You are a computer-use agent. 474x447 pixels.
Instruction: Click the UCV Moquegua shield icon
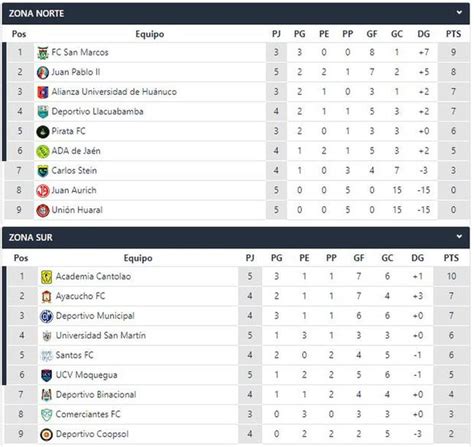point(46,375)
